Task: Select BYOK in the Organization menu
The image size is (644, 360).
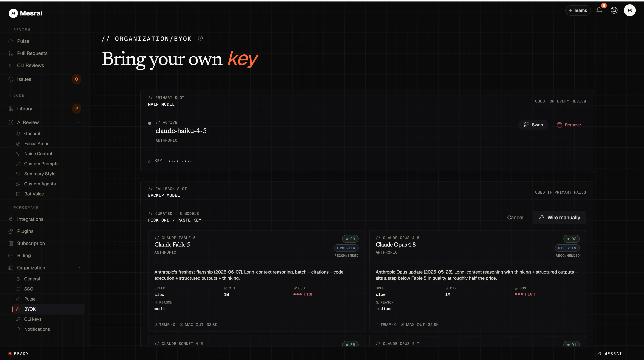Action: pyautogui.click(x=49, y=309)
